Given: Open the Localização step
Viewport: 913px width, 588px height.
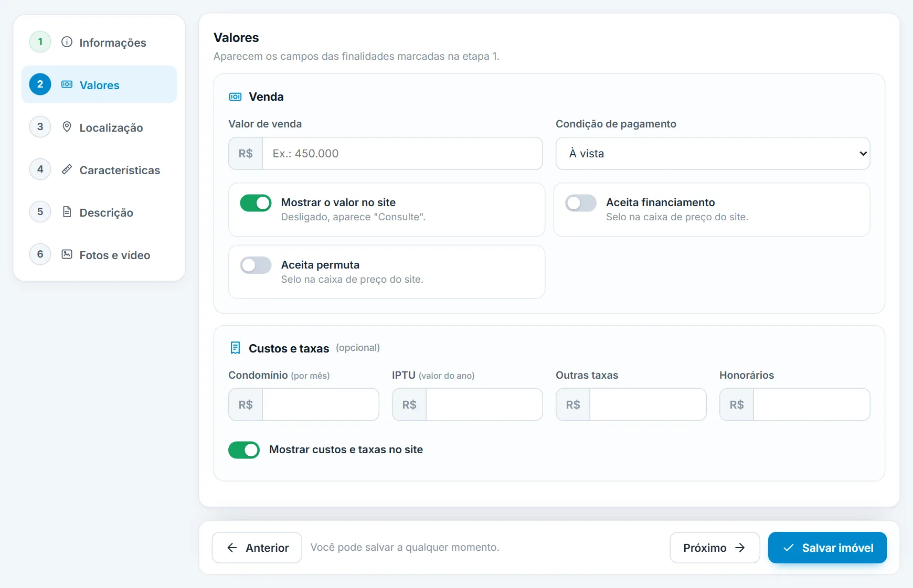Looking at the screenshot, I should coord(99,127).
